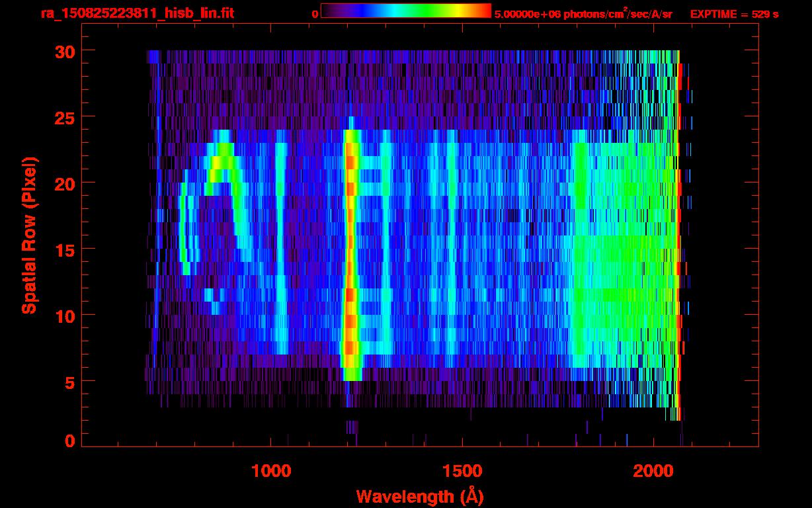Click the 30 spatial row tick label
Image resolution: width=812 pixels, height=508 pixels.
64,51
